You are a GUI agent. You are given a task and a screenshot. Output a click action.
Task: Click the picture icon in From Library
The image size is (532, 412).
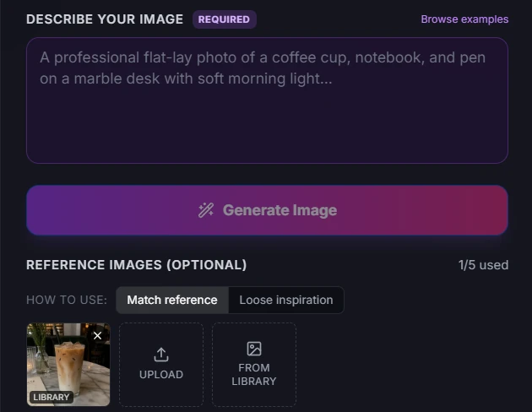(x=254, y=349)
